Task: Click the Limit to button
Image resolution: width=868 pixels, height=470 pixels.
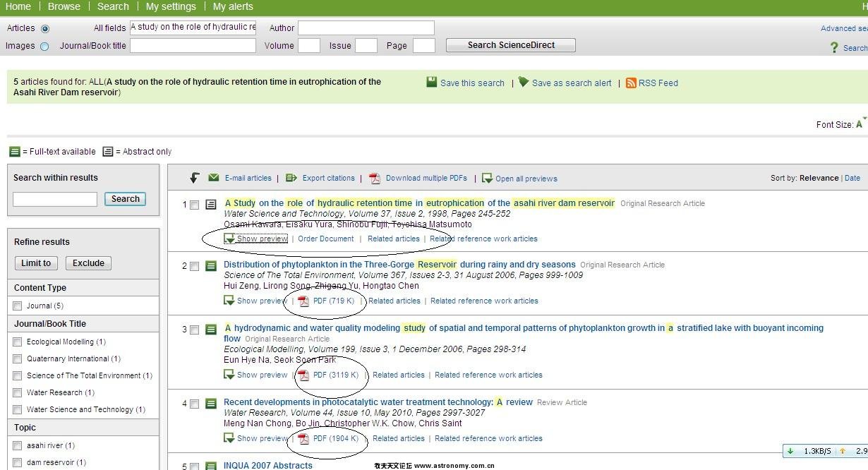Action: [x=36, y=263]
